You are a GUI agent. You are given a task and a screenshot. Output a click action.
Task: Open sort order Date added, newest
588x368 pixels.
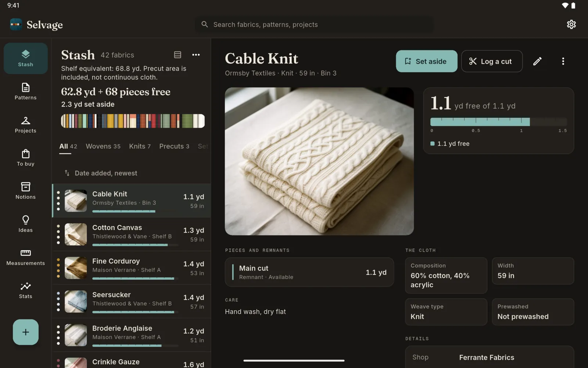(x=101, y=173)
